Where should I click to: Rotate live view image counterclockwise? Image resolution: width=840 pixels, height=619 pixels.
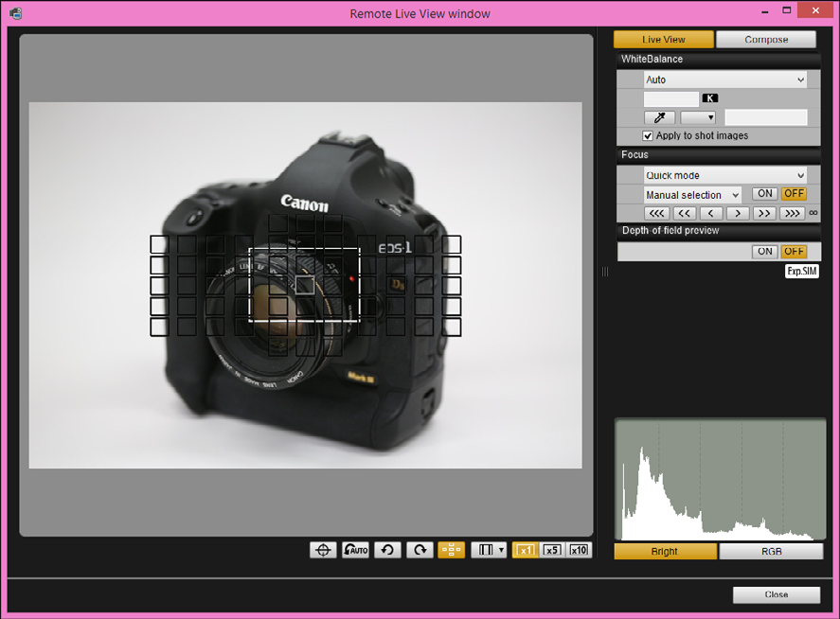coord(387,550)
